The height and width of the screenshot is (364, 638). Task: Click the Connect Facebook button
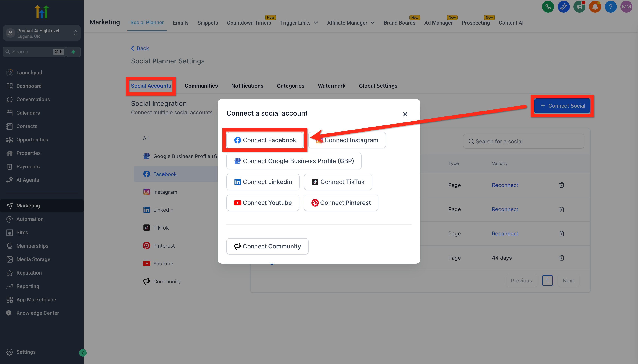coord(265,140)
